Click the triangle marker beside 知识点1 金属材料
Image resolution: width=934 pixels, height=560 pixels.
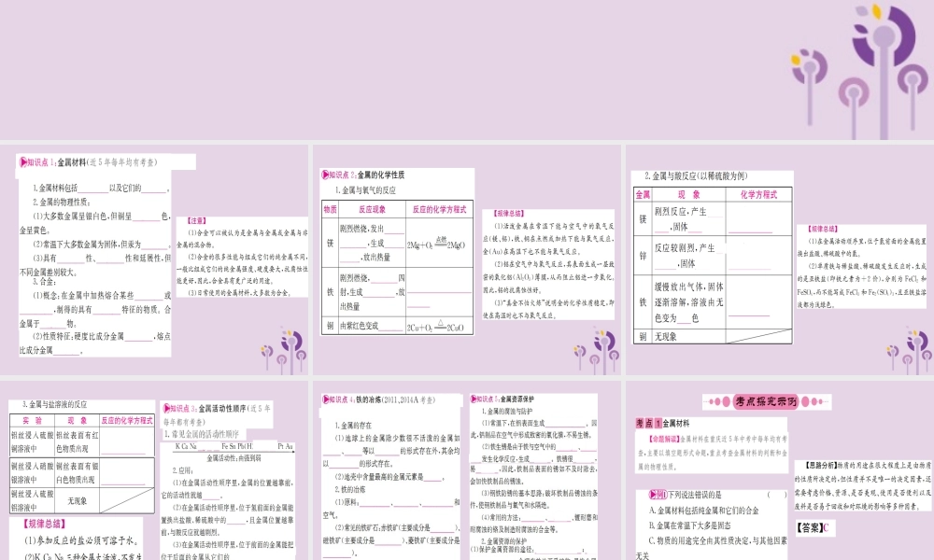23,161
